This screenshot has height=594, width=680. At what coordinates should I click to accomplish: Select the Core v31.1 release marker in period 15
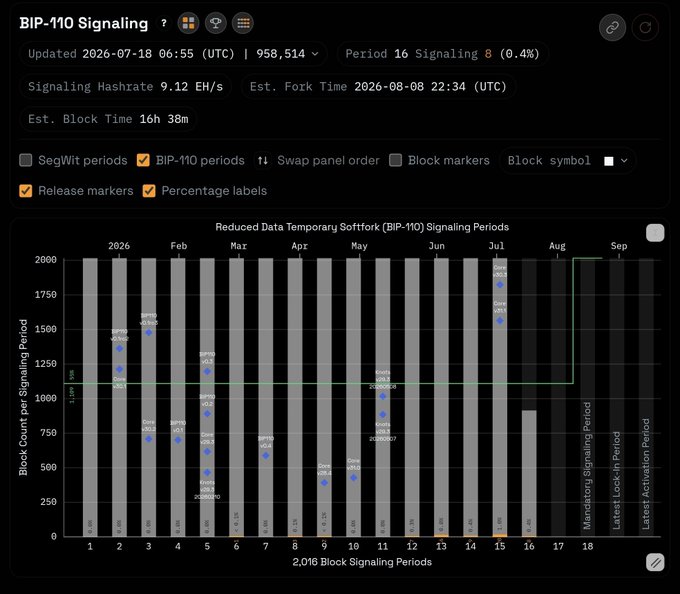(x=500, y=321)
